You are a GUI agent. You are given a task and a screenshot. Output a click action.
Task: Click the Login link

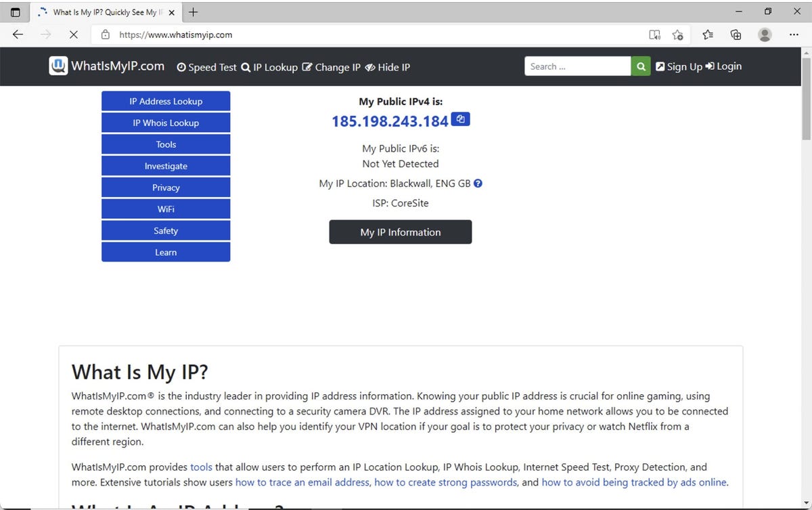(x=723, y=66)
